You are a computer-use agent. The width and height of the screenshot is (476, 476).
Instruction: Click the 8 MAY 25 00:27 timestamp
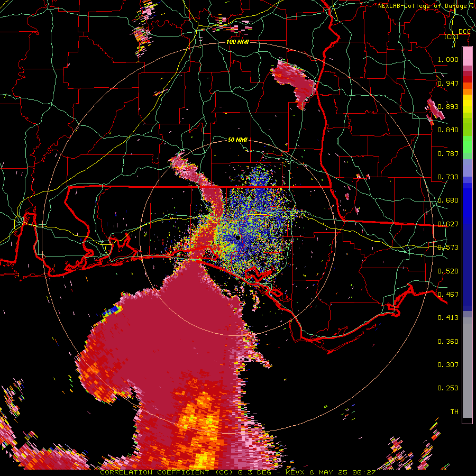[343, 472]
